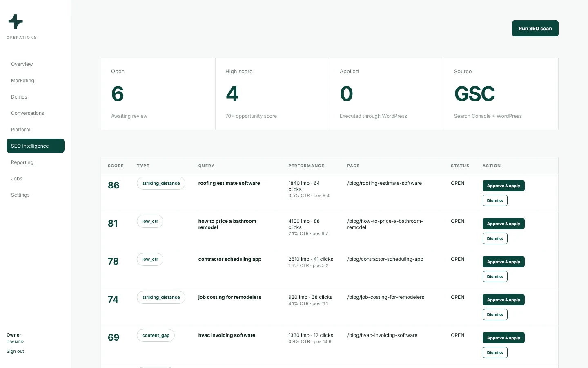This screenshot has width=588, height=368.
Task: Click the Source card showing GSC
Action: (501, 94)
